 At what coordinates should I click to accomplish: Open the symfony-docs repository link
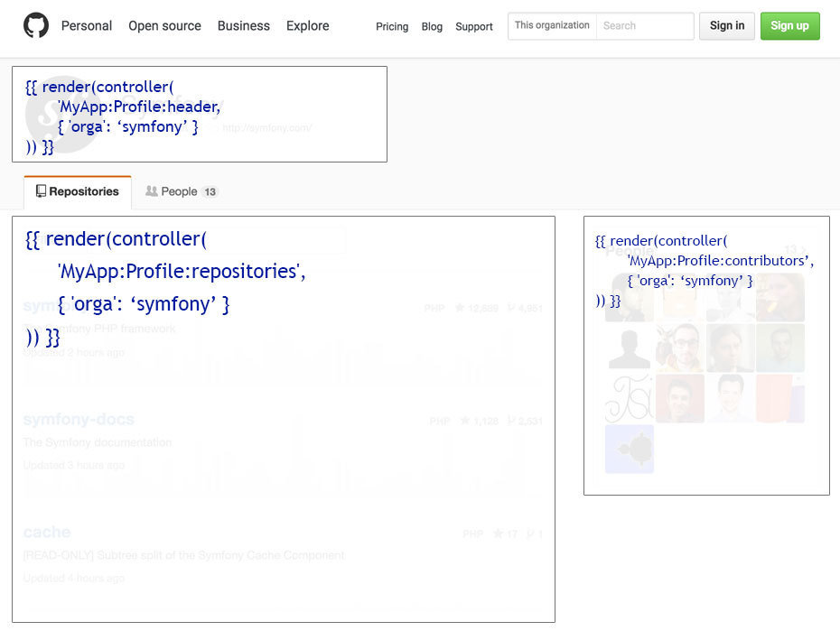[x=79, y=419]
